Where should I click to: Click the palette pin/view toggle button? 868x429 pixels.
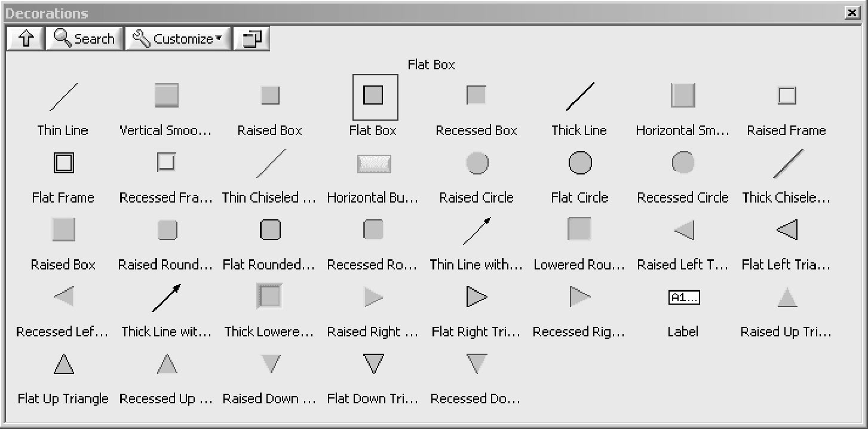pyautogui.click(x=251, y=39)
